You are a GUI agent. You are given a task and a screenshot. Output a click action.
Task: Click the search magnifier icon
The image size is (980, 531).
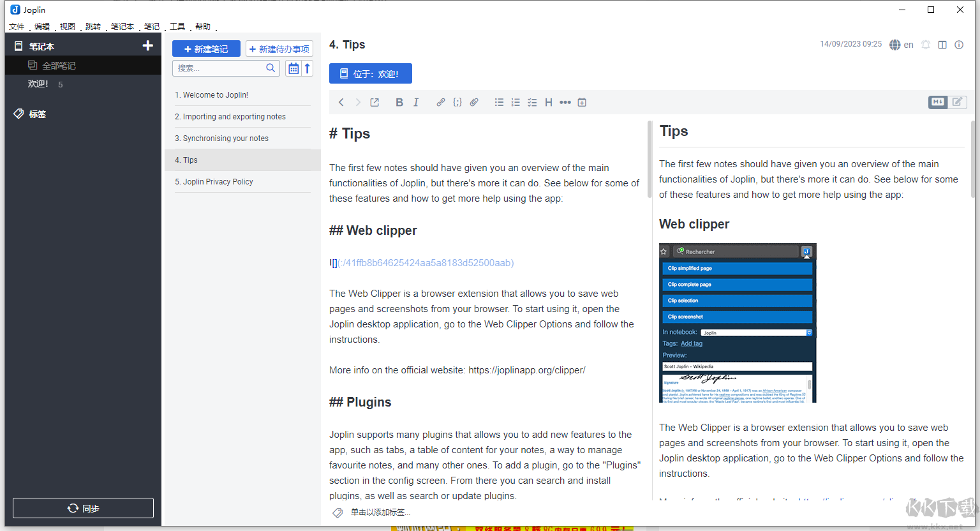(271, 68)
